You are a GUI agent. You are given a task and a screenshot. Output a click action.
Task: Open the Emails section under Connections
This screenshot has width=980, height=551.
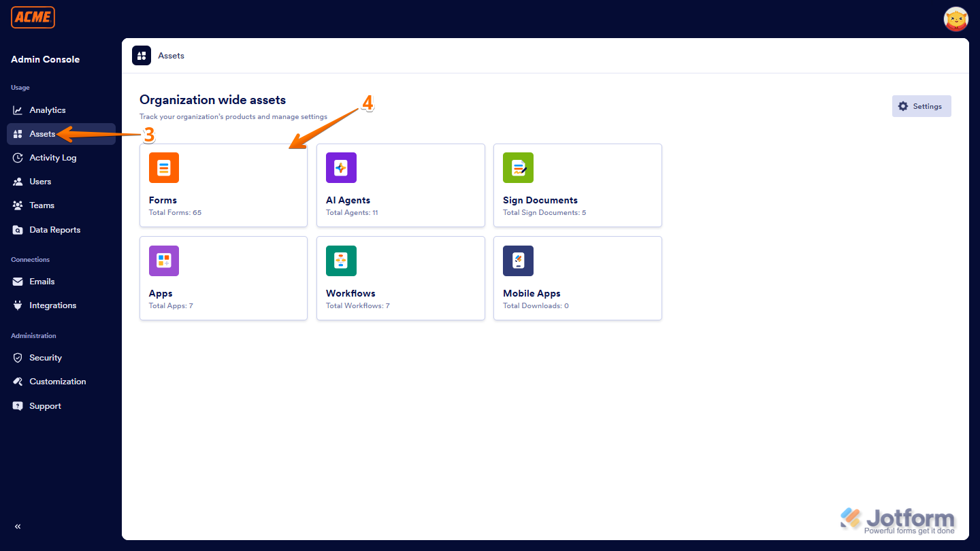pyautogui.click(x=18, y=281)
